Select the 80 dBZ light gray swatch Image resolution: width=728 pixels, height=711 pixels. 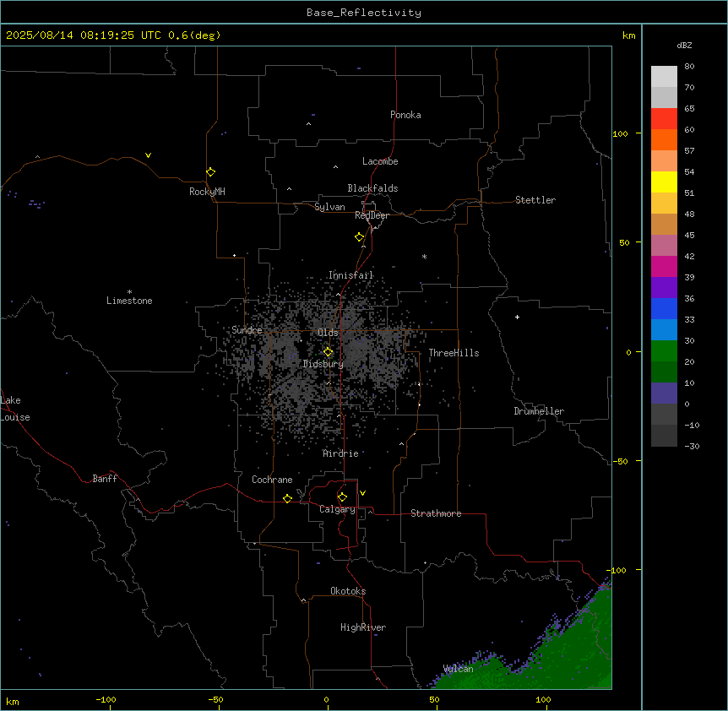tap(664, 77)
